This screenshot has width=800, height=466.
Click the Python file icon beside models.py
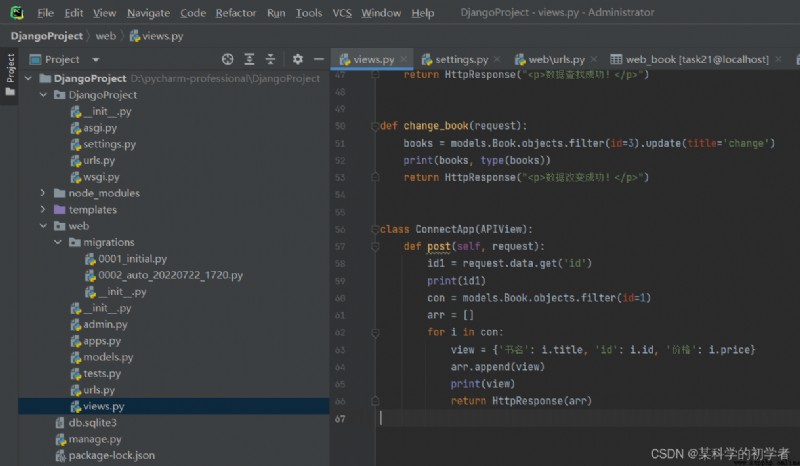76,357
